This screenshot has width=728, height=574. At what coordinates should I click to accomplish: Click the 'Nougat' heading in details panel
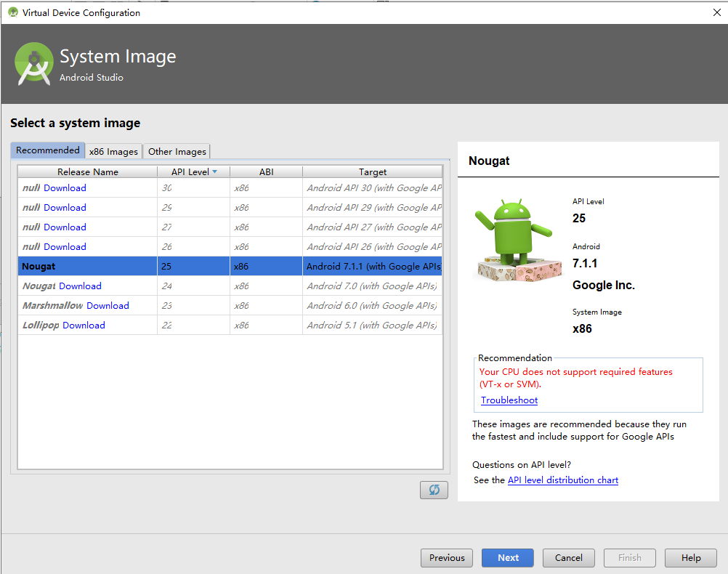(489, 161)
